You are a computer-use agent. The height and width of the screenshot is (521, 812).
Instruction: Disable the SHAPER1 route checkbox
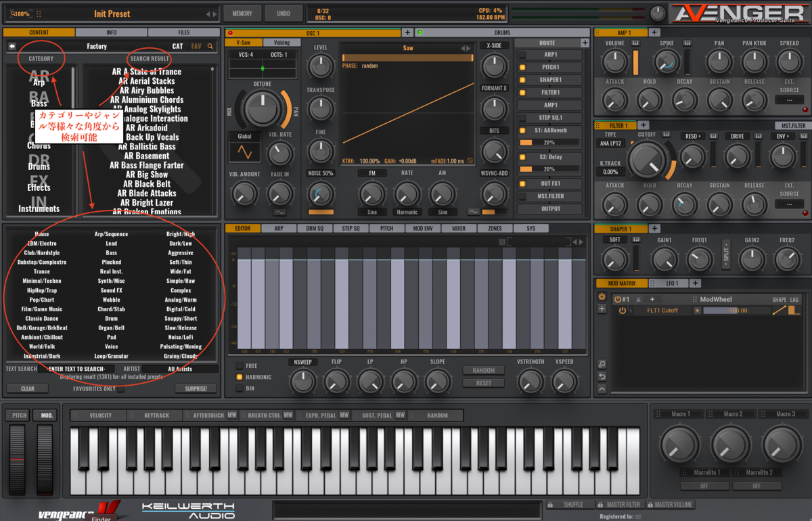click(522, 80)
